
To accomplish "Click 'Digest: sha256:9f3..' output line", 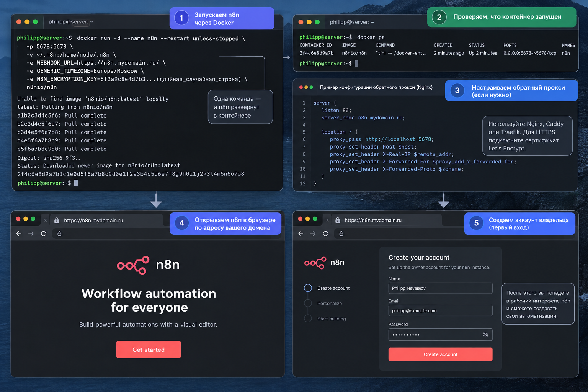I will point(49,158).
